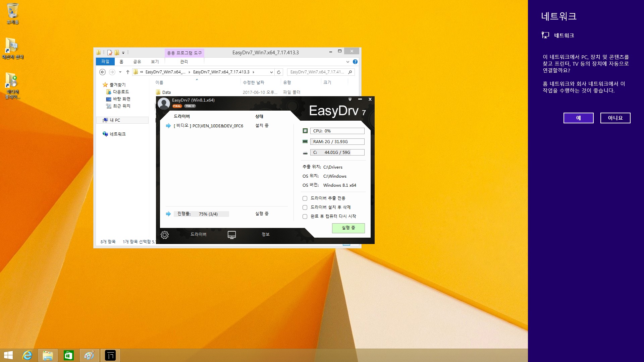Click '예' in network panel
This screenshot has height=362, width=644.
tap(578, 118)
